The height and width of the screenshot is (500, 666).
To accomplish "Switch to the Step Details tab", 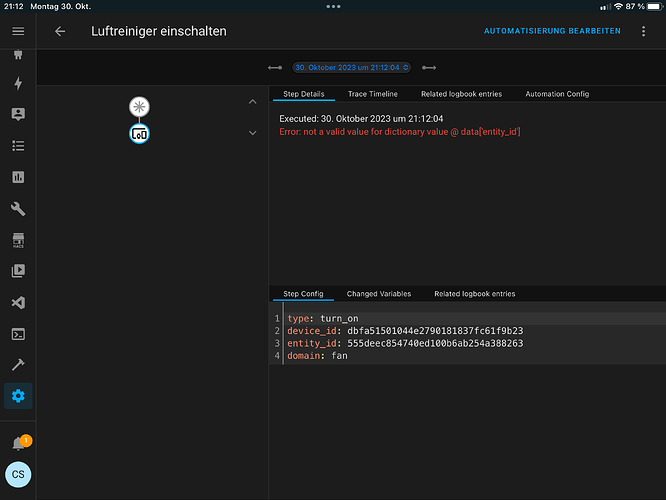I will (304, 94).
